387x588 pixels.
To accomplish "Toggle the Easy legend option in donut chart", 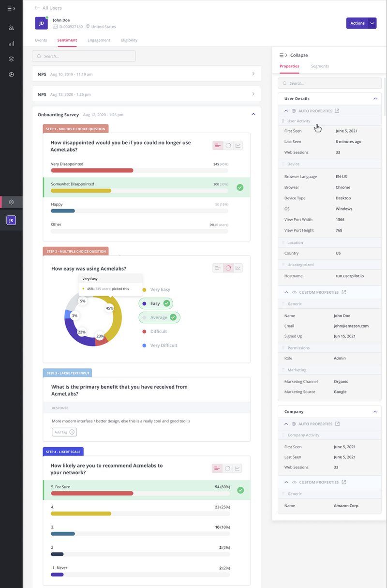I will (x=155, y=303).
